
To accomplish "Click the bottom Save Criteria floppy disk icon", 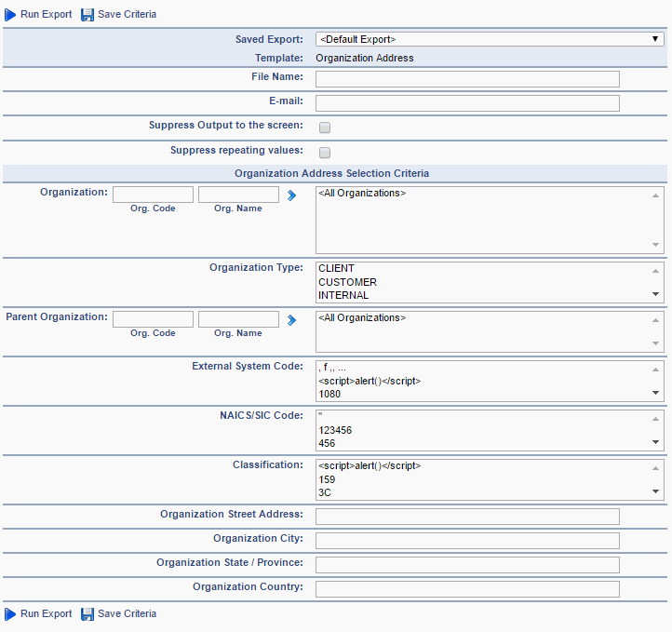I will pyautogui.click(x=87, y=614).
